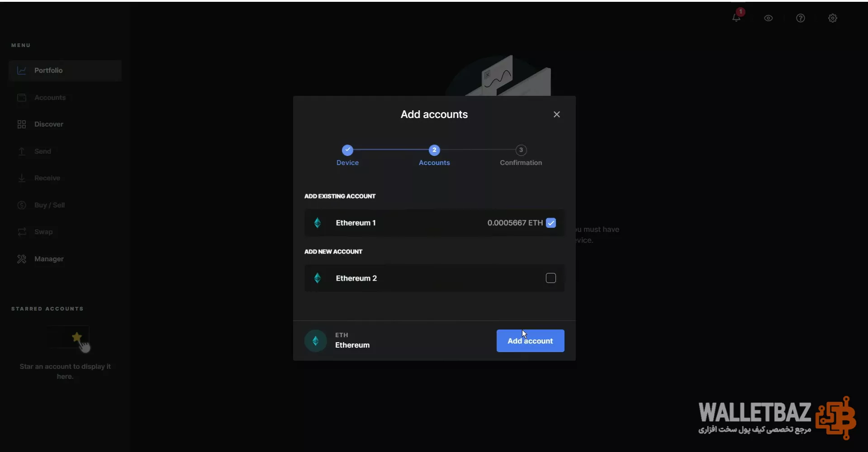Click the Ethereum 1 account name
Screen dimensions: 868x452
coord(356,223)
